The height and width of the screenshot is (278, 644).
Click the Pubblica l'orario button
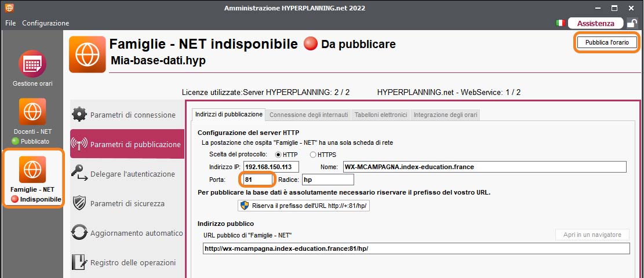607,42
